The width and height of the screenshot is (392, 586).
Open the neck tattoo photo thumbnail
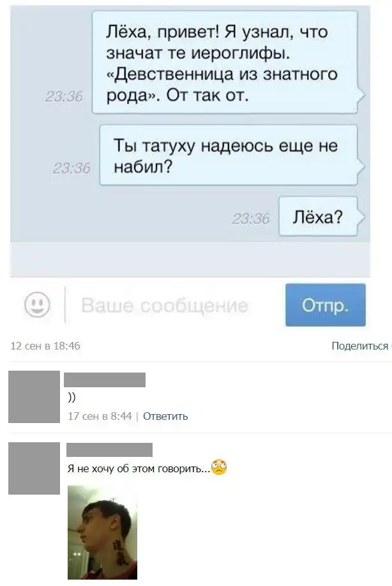tap(102, 532)
